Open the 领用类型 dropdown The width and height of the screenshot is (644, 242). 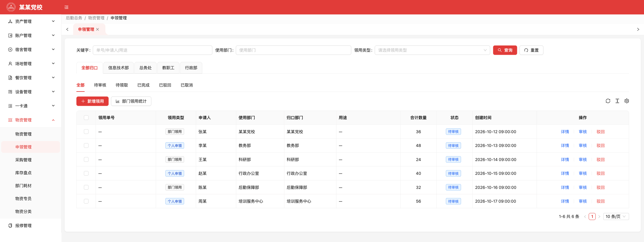[x=432, y=50]
